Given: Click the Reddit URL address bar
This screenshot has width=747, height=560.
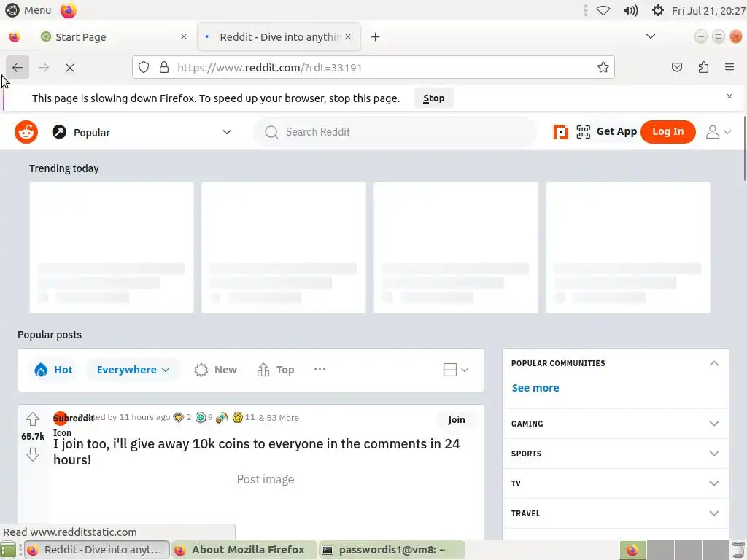Looking at the screenshot, I should click(373, 67).
